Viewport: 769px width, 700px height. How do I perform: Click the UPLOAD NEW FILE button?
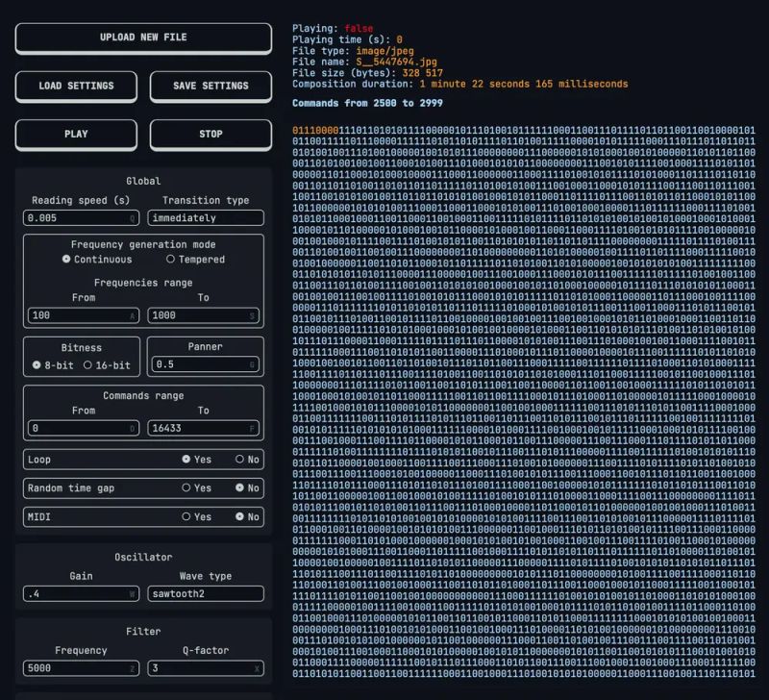coord(141,37)
